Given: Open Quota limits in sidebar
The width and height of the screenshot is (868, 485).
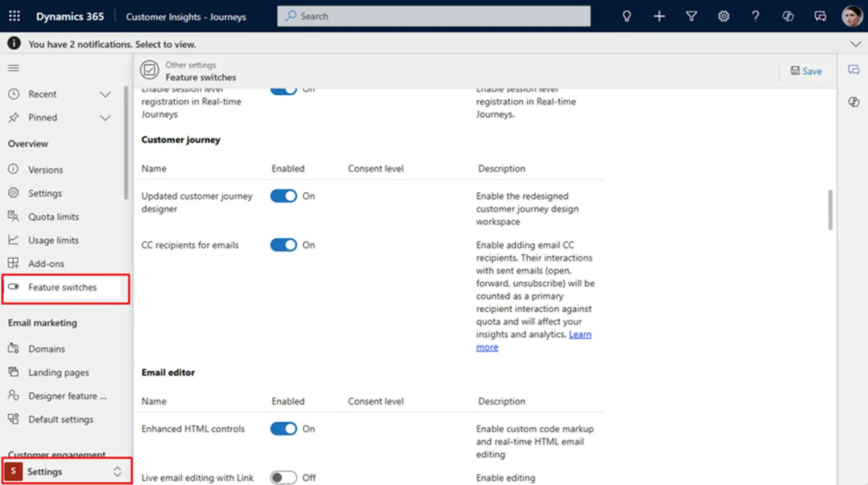Looking at the screenshot, I should coord(54,217).
